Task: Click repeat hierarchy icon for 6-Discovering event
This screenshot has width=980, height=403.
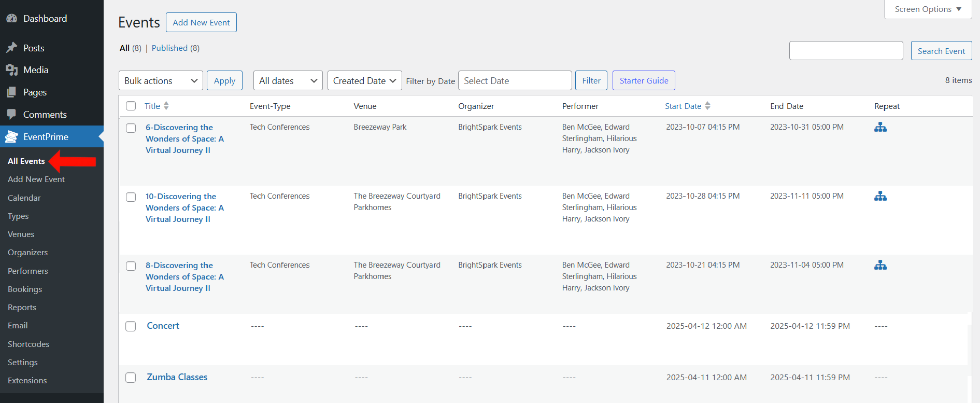Action: pos(880,127)
